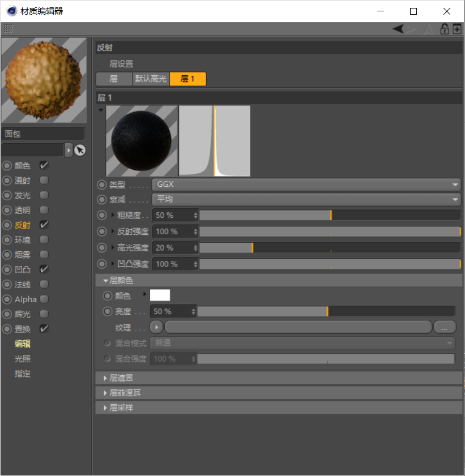Select the 指定 item in channel list
This screenshot has width=465, height=476.
[23, 374]
